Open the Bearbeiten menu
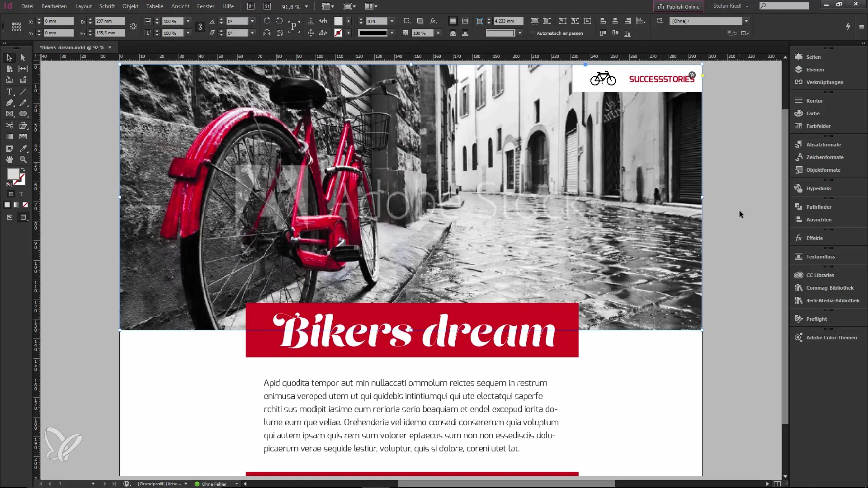The height and width of the screenshot is (488, 868). (54, 6)
